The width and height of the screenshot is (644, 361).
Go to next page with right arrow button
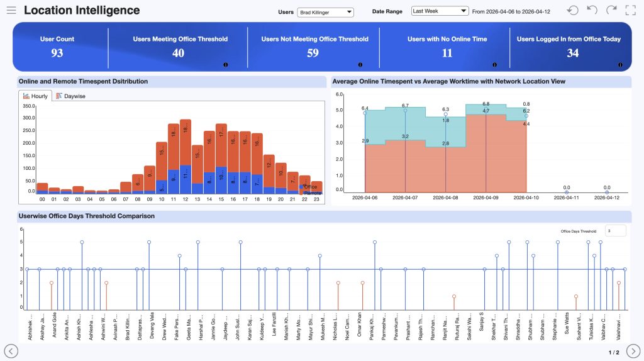633,350
